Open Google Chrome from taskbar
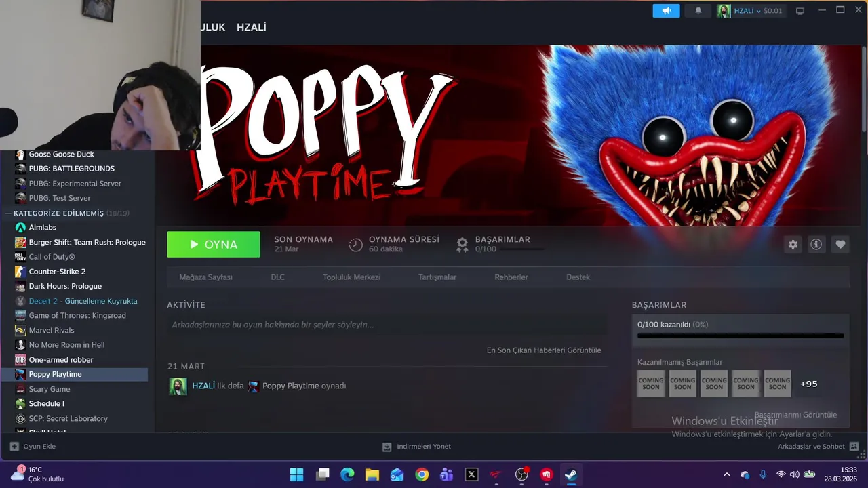868x488 pixels. coord(422,474)
